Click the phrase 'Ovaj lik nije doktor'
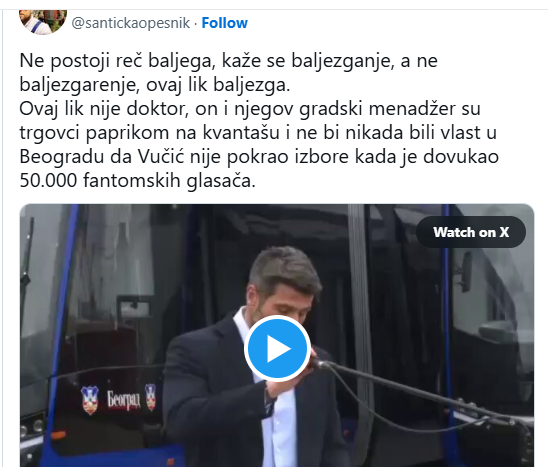Viewport: 548px width, 467px height. click(x=102, y=109)
